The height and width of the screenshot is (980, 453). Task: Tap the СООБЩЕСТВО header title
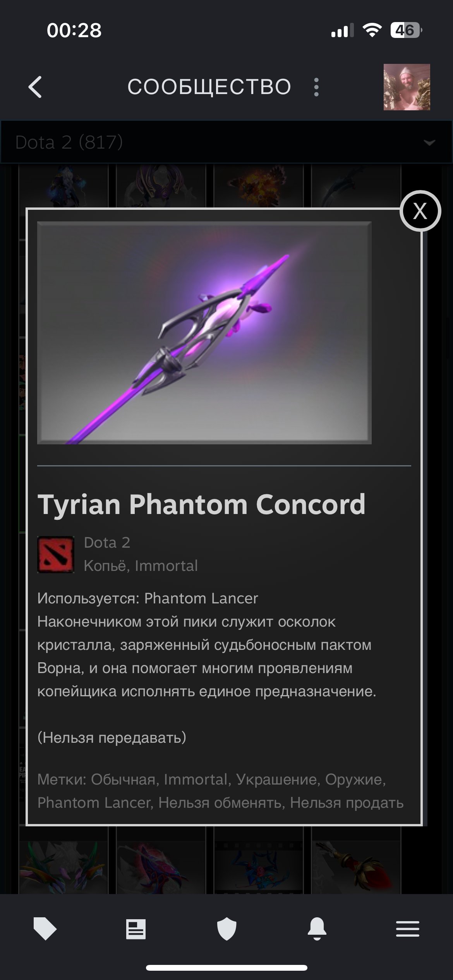[x=209, y=87]
